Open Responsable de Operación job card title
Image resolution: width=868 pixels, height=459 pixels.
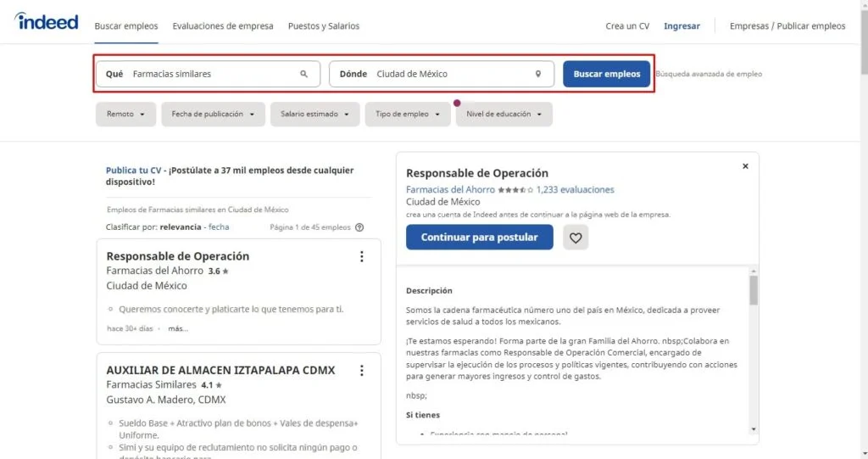tap(178, 256)
